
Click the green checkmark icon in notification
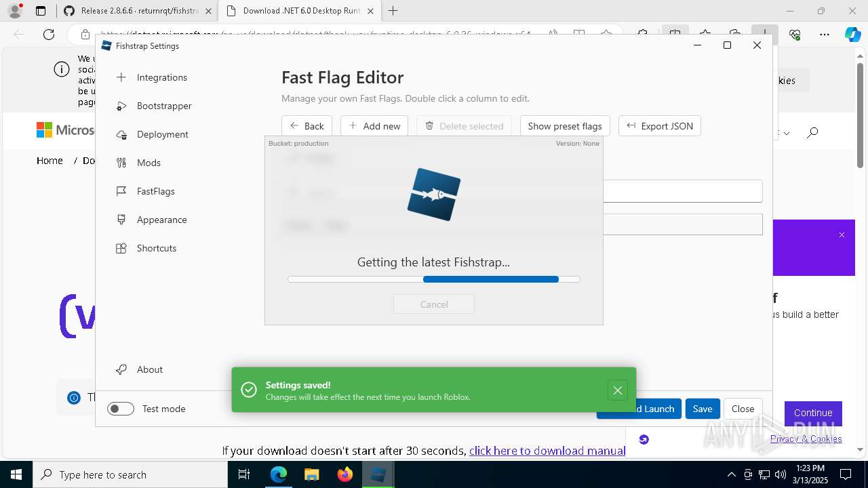pos(249,390)
